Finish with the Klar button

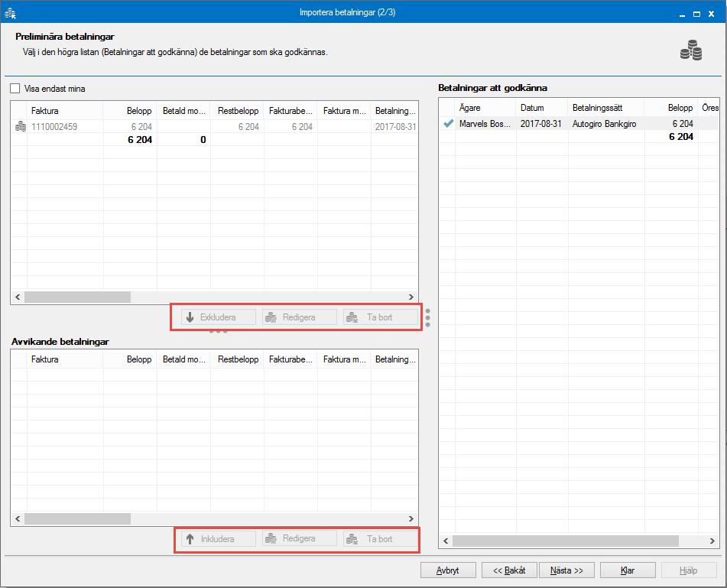(x=628, y=570)
